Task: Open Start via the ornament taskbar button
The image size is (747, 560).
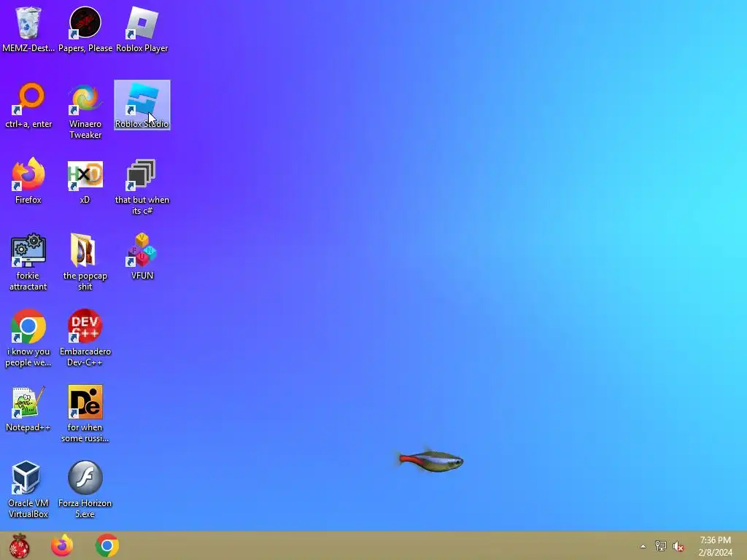Action: pyautogui.click(x=20, y=545)
